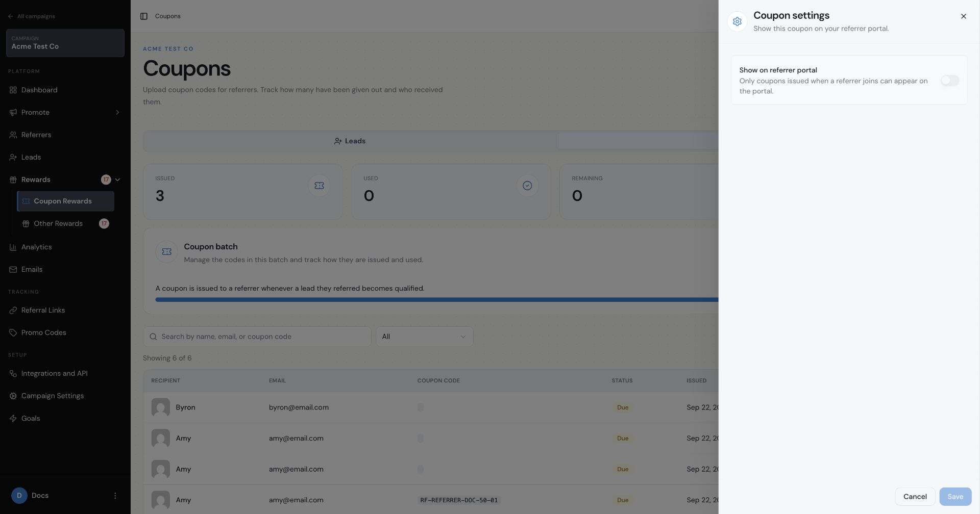Click the Cancel button

(x=915, y=497)
